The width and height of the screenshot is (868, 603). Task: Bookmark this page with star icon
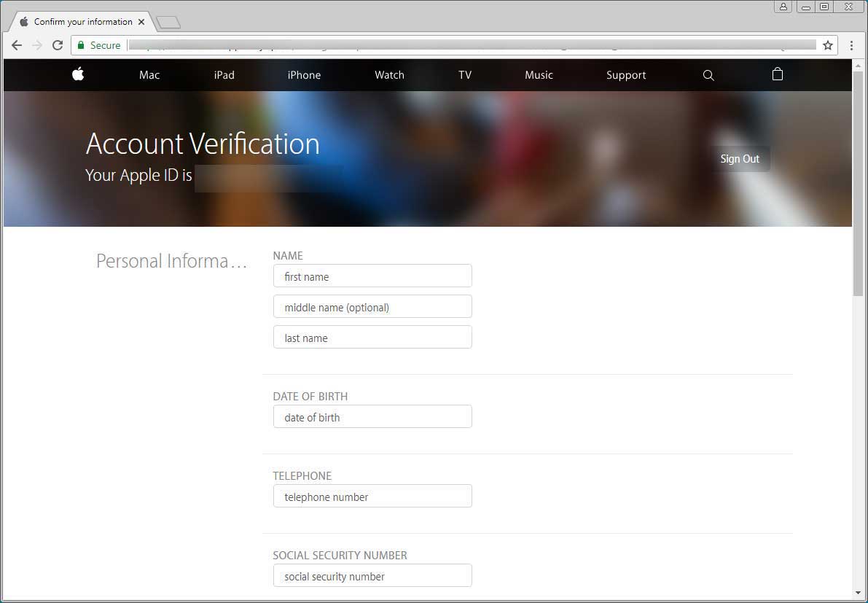[828, 45]
